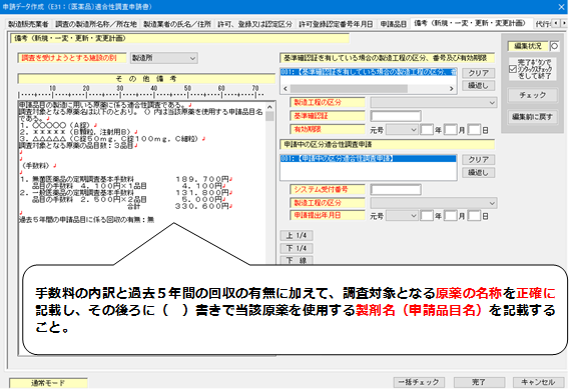The image size is (570, 390).
Task: Click the tab strip scroll-left arrow
Action: click(556, 23)
